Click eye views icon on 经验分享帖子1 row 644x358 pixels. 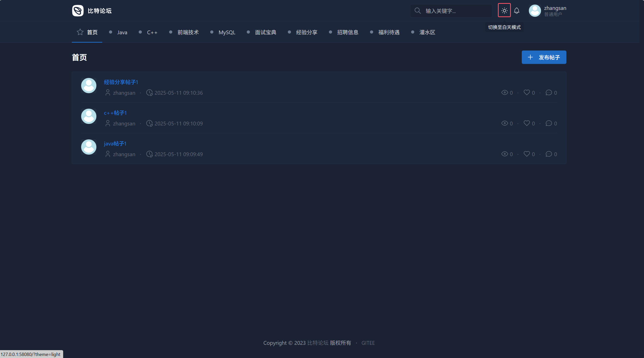click(x=504, y=93)
